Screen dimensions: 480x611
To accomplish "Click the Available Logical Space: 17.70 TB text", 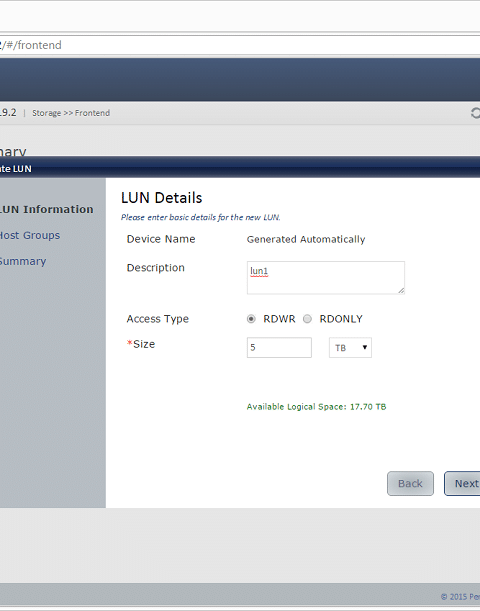I will (316, 407).
